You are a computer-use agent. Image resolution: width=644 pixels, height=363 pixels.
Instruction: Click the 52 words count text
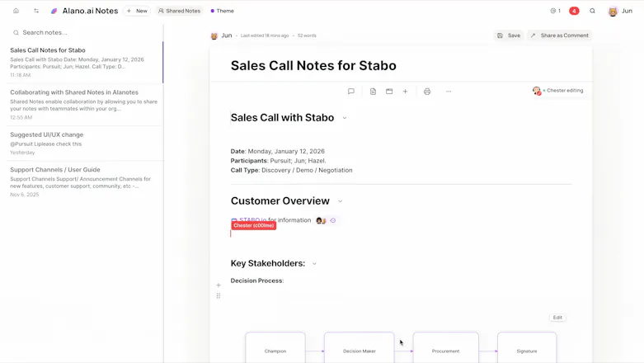[x=307, y=35]
